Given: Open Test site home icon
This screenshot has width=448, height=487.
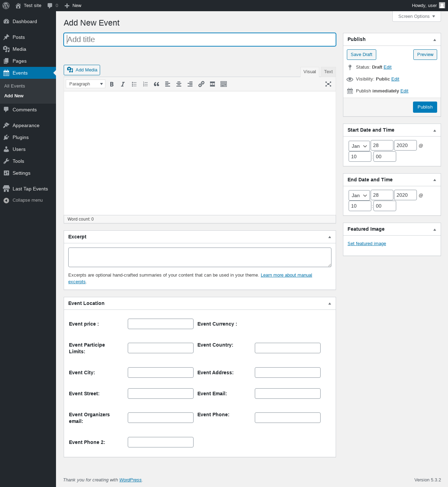Looking at the screenshot, I should tap(18, 6).
